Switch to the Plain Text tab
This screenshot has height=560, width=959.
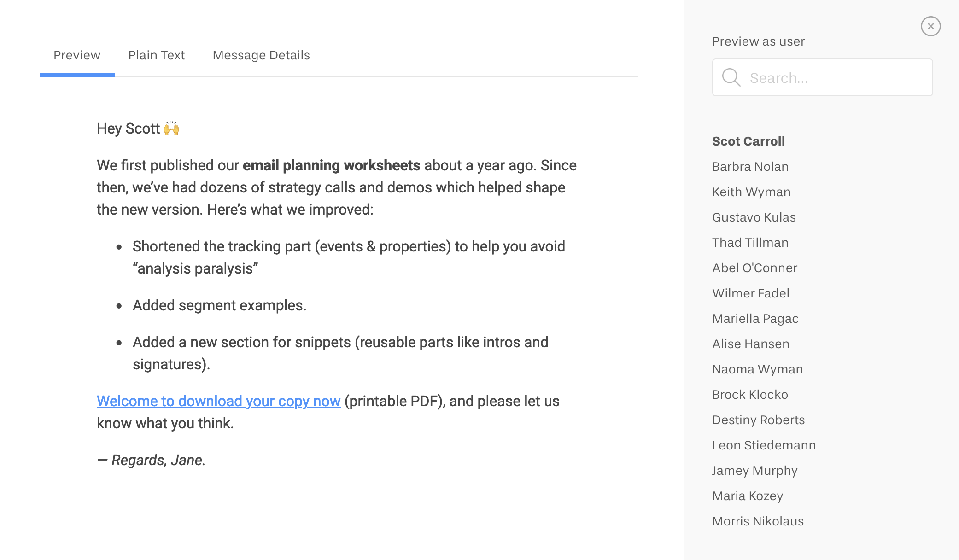[x=156, y=55]
